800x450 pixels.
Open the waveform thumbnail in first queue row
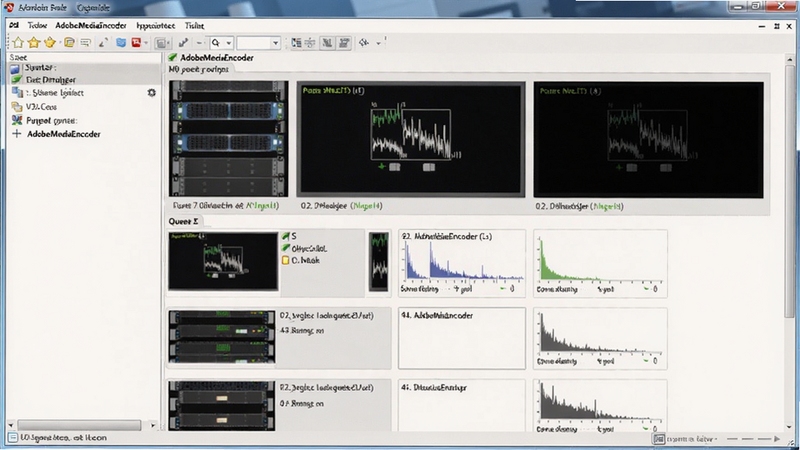223,261
